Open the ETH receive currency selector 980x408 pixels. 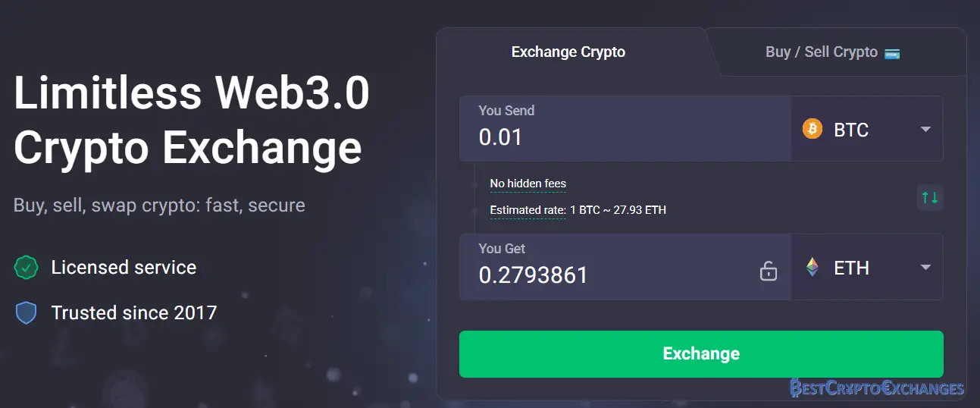867,267
